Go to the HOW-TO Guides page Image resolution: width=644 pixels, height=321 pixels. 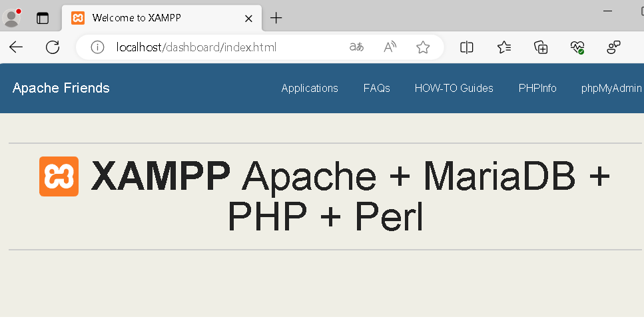[x=454, y=88]
